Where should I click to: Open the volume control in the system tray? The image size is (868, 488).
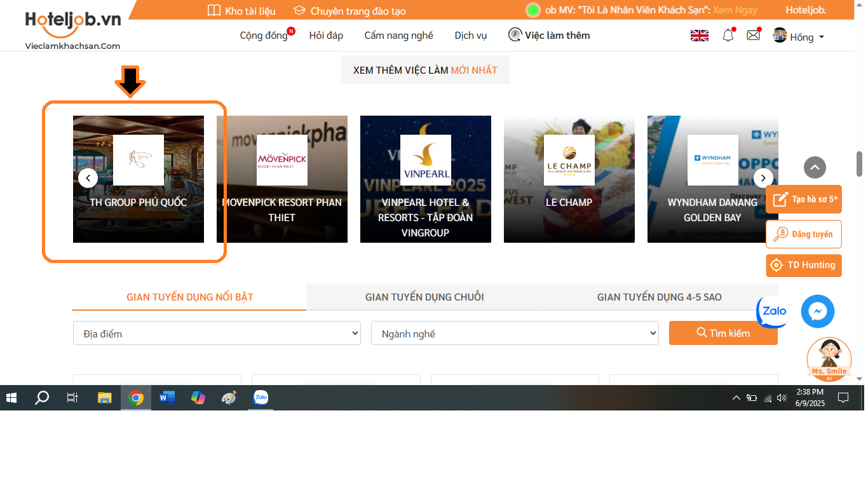782,398
